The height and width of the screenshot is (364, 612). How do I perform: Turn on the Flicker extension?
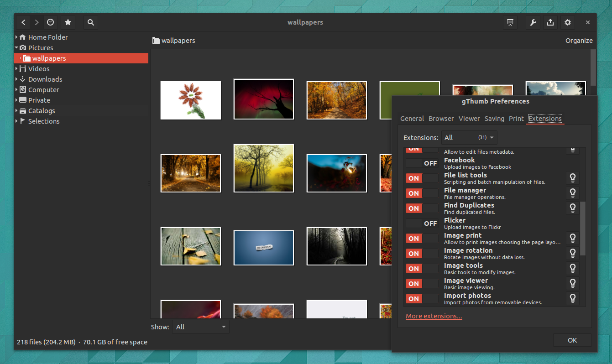[422, 224]
